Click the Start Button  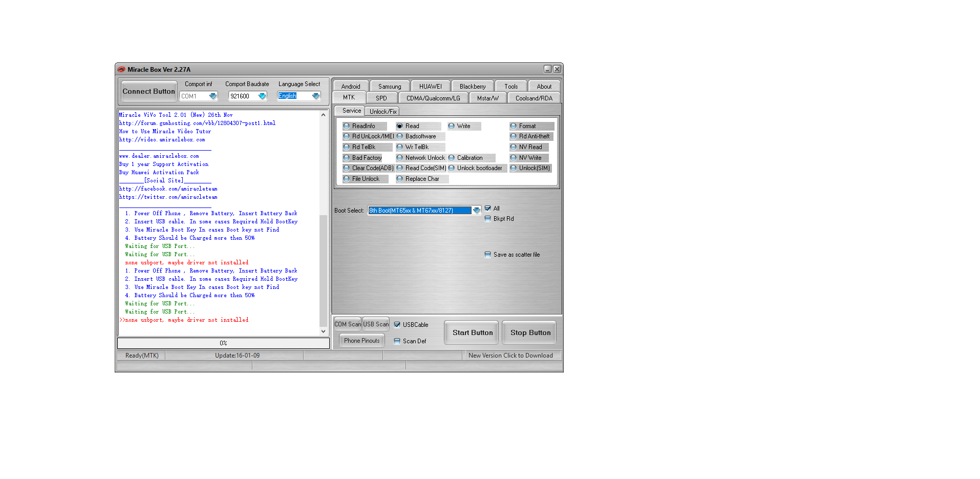pos(473,332)
